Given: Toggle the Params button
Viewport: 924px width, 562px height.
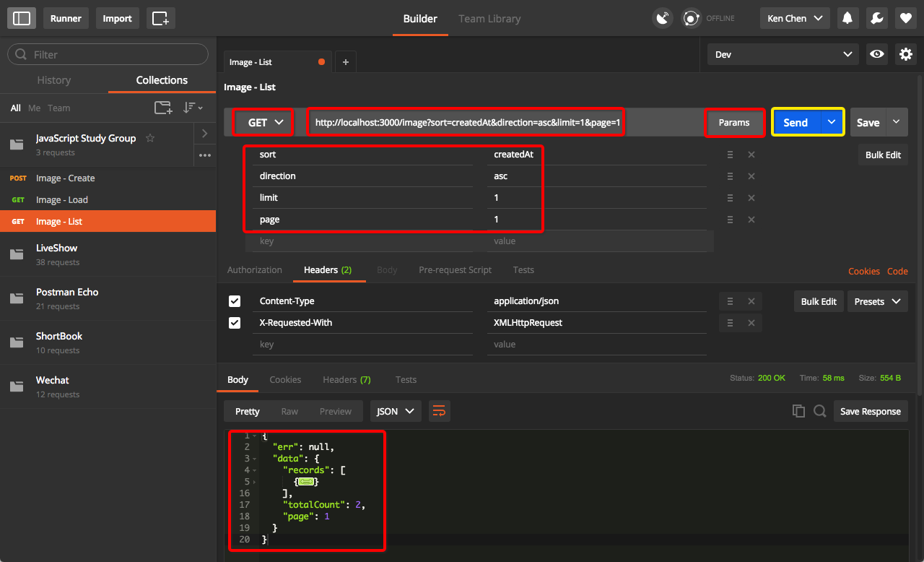Looking at the screenshot, I should tap(734, 123).
